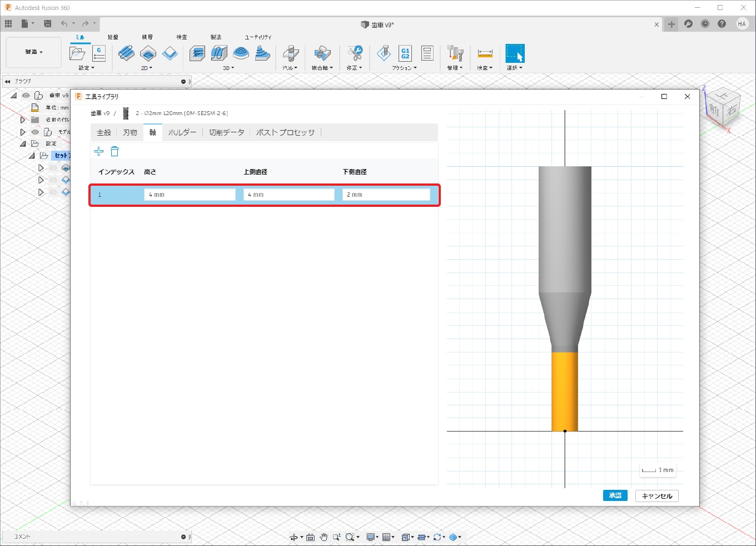Collapse the 設定 node in browser tree
The width and height of the screenshot is (756, 546).
[23, 143]
